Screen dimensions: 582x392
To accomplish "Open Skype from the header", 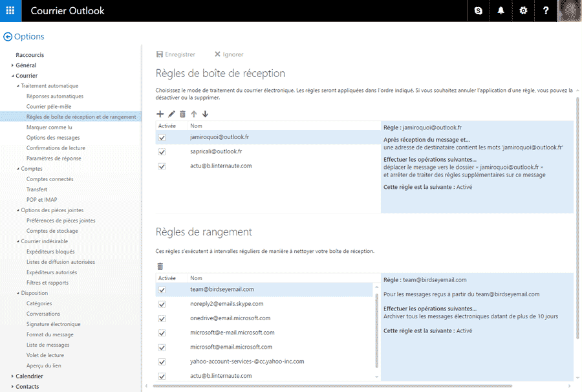I will pos(479,11).
